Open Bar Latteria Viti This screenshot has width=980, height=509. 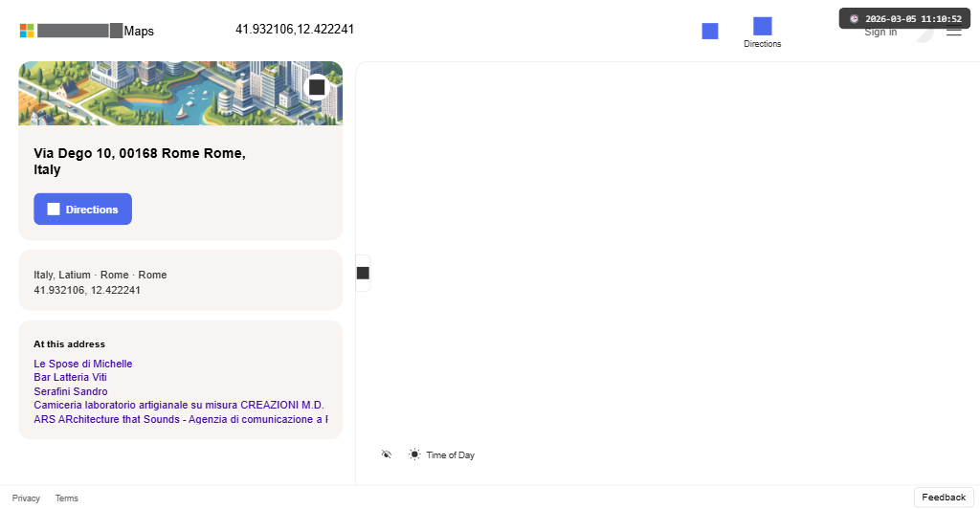tap(70, 377)
